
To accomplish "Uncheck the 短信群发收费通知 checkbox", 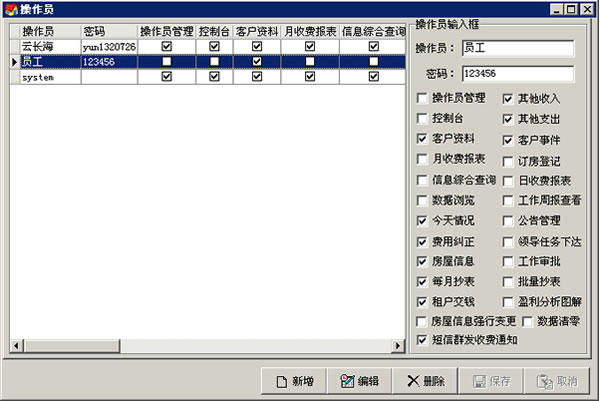I will pyautogui.click(x=422, y=340).
